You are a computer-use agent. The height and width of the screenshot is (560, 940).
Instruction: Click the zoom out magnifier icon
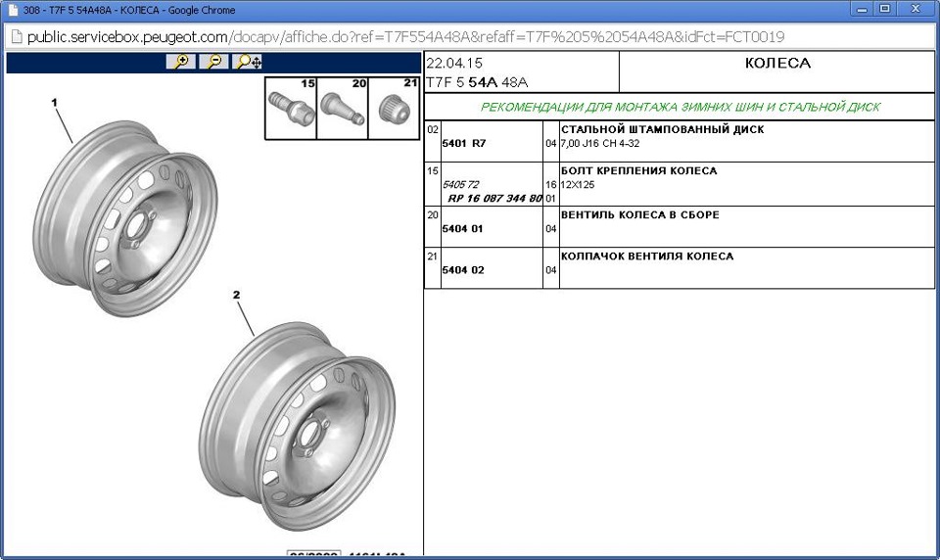pos(214,61)
